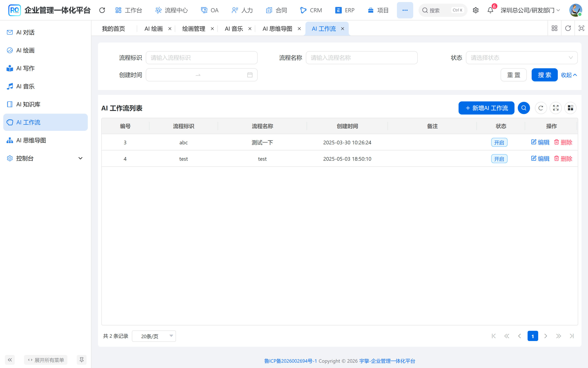Collapse the search form via 收起

[x=569, y=75]
